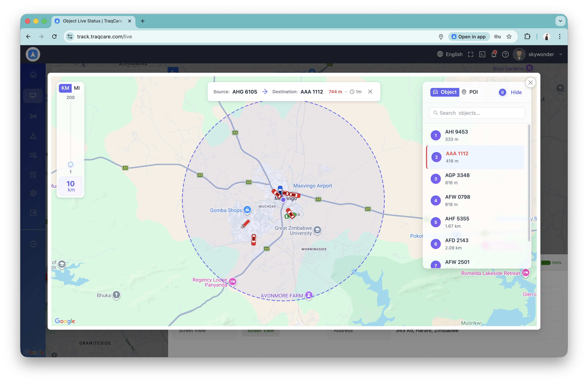This screenshot has width=588, height=384.
Task: Click the browser profile avatar
Action: 547,37
